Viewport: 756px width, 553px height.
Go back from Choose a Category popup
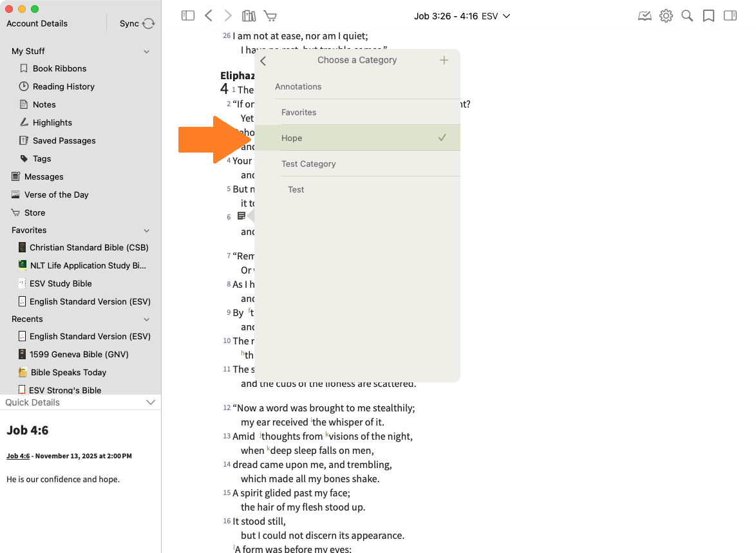click(263, 61)
